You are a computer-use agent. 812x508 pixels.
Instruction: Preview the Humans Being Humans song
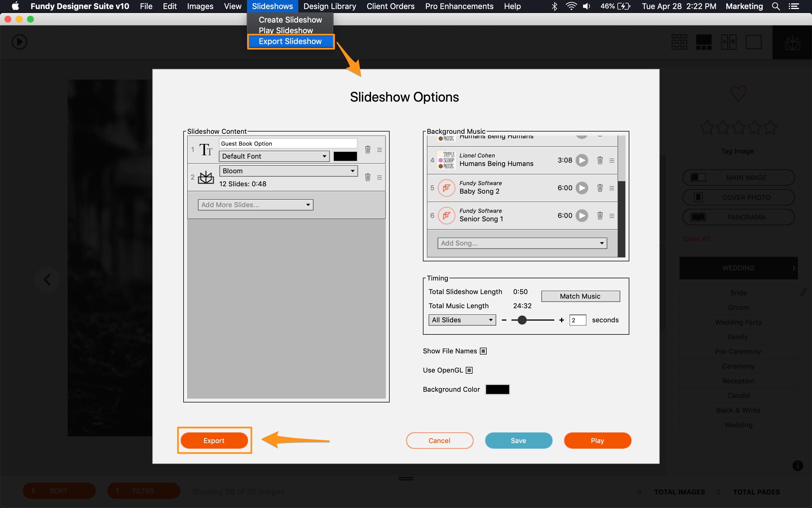point(582,160)
